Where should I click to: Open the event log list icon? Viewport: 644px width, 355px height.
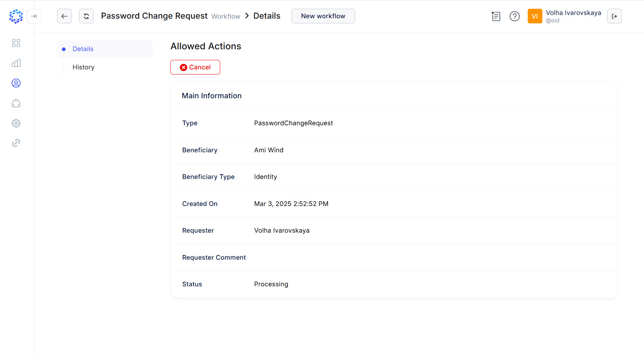(496, 16)
